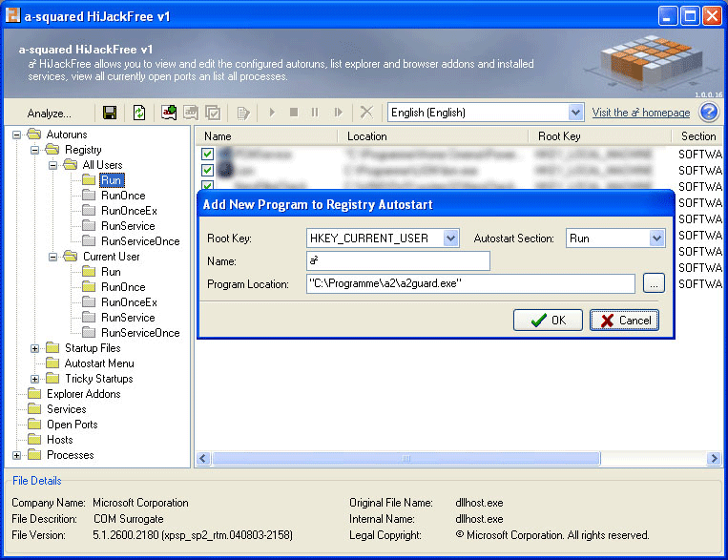Click the File Details section title
Image resolution: width=728 pixels, height=560 pixels.
pos(36,481)
